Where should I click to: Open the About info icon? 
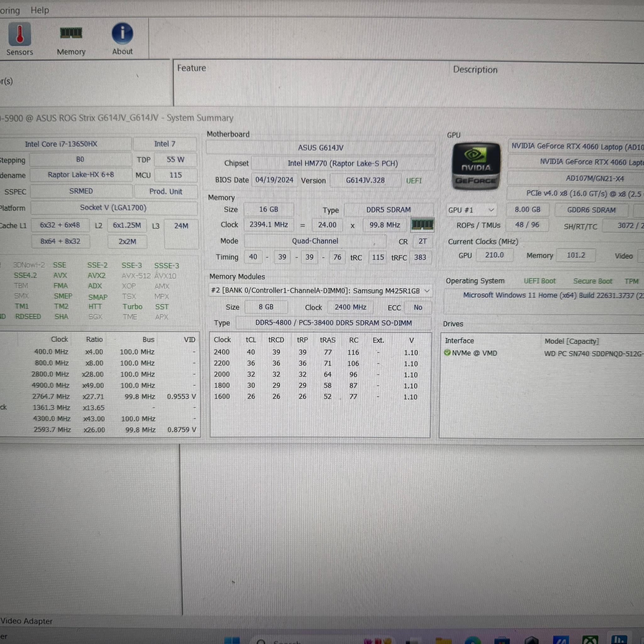tap(122, 39)
